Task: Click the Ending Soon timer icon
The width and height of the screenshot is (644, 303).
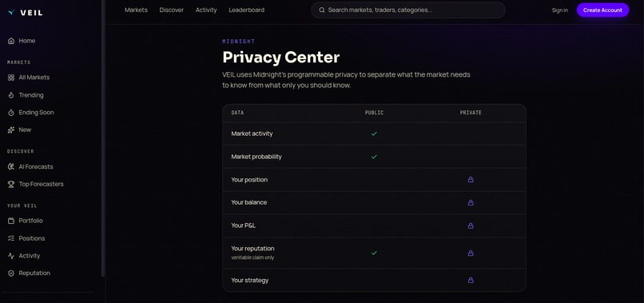Action: (11, 112)
